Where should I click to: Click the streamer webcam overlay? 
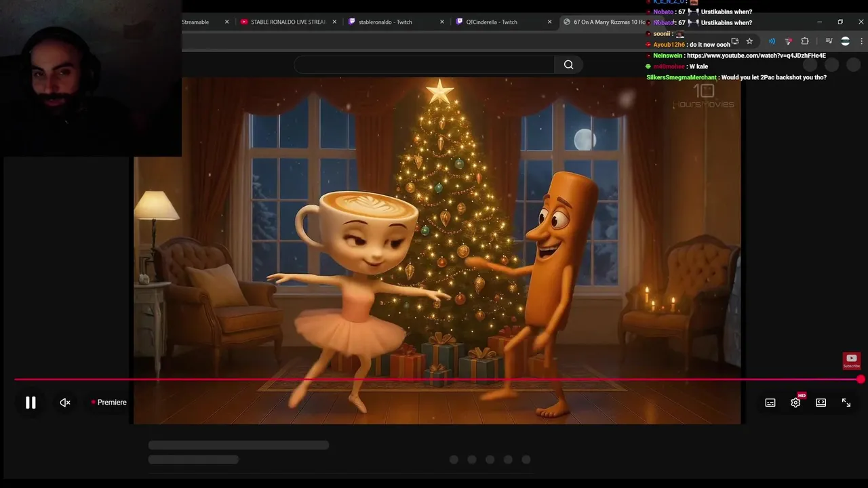[x=91, y=78]
